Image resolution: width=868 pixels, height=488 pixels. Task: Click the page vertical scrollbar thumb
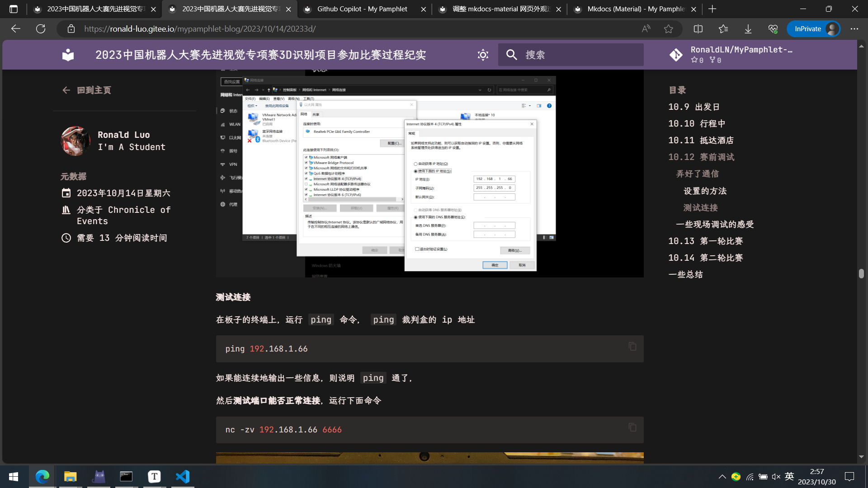pos(861,273)
